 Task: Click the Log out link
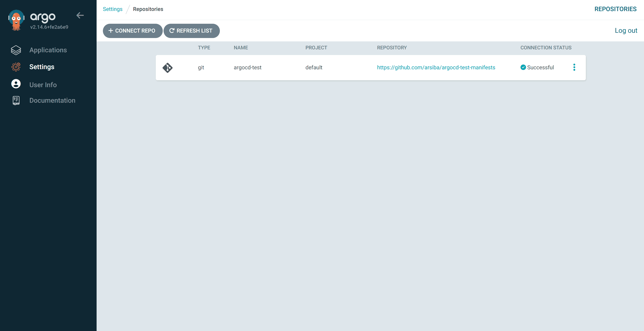point(626,30)
